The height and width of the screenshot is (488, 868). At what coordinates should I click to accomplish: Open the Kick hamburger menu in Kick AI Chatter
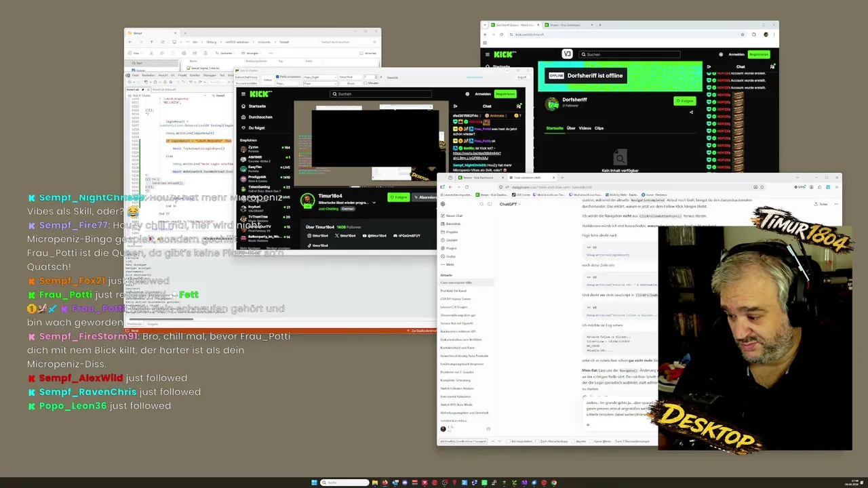coord(243,94)
